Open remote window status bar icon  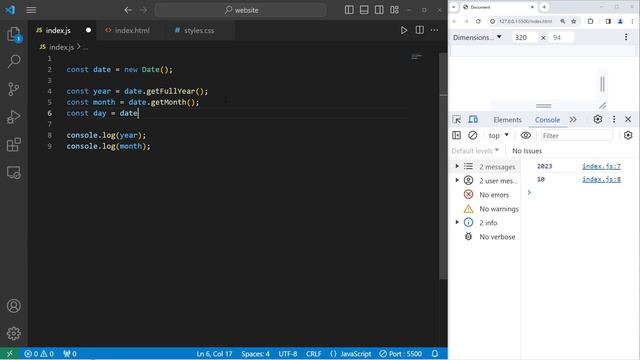tap(9, 354)
